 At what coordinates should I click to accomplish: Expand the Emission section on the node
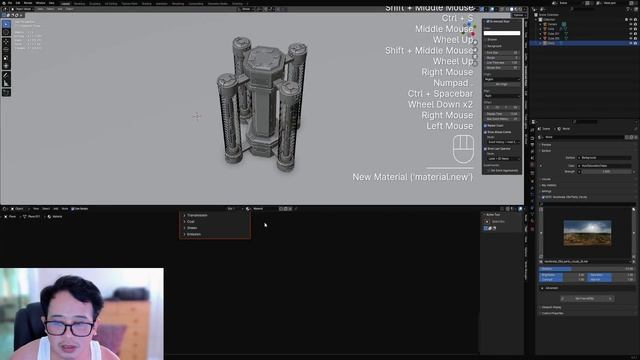[x=192, y=234]
